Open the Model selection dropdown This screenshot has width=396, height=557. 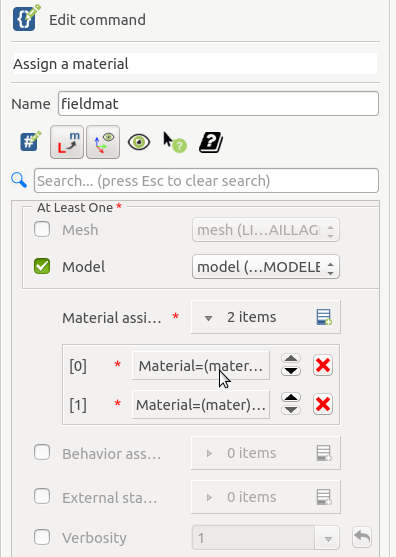pyautogui.click(x=266, y=267)
